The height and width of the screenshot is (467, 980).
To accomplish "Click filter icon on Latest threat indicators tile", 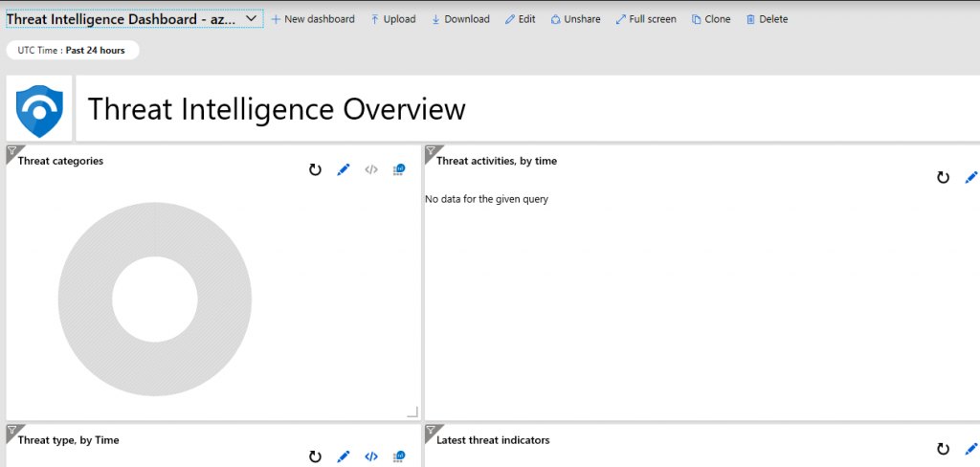I will point(431,430).
